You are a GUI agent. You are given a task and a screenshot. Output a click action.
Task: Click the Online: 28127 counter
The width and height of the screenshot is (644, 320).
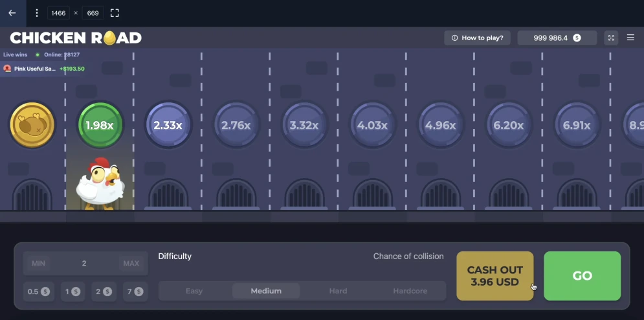click(62, 54)
